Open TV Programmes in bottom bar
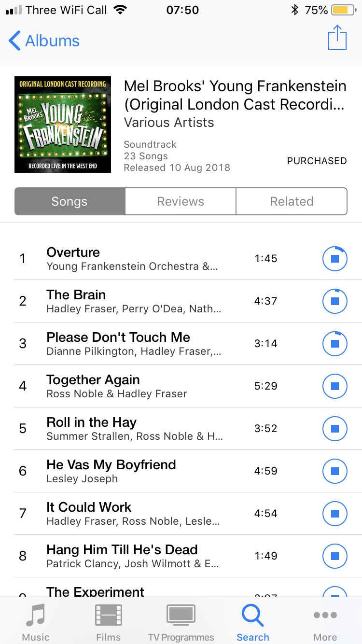This screenshot has height=644, width=362. coord(181,622)
